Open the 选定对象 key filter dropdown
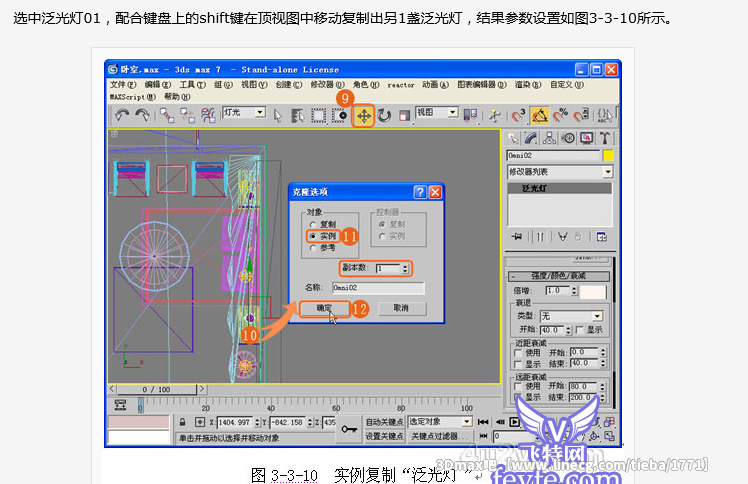This screenshot has height=484, width=748. [467, 422]
